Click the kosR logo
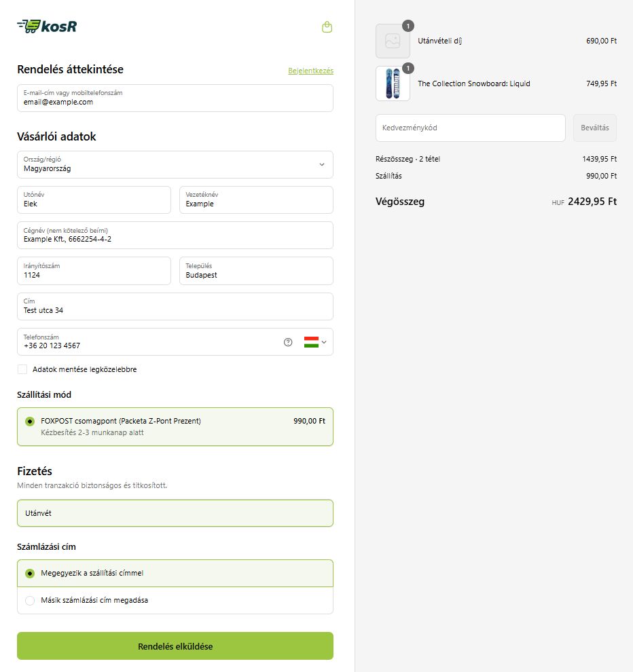633x672 pixels. 47,26
